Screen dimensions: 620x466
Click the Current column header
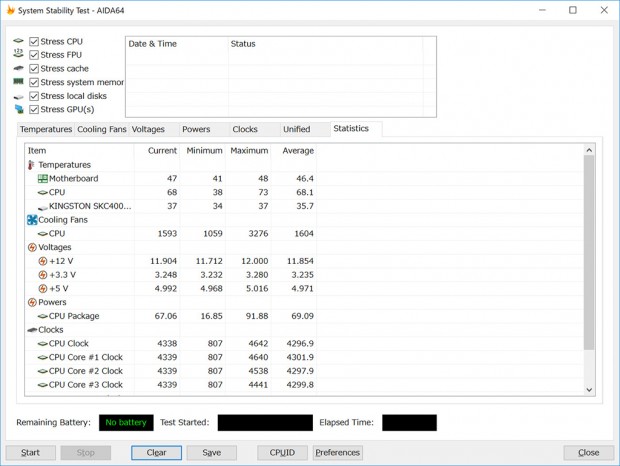157,151
